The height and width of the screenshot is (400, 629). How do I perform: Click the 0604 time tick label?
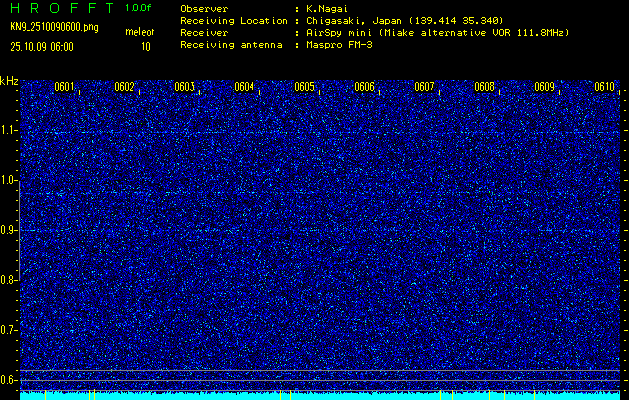click(244, 87)
